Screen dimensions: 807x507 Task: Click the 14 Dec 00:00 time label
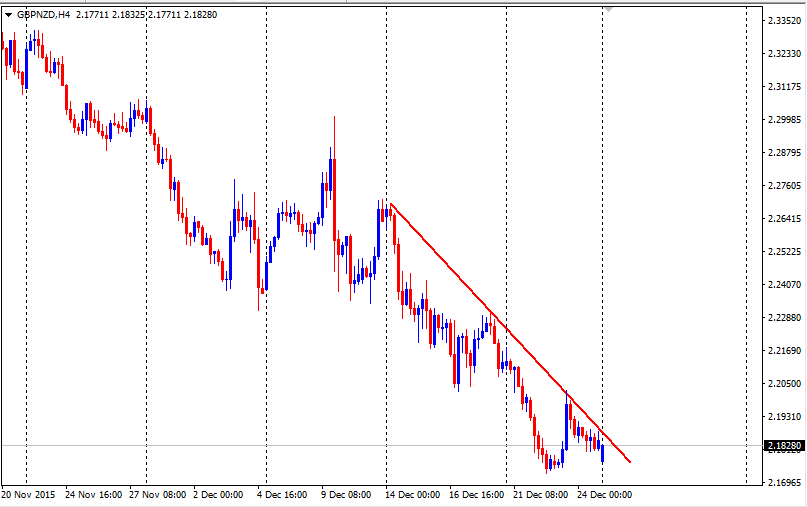click(412, 495)
